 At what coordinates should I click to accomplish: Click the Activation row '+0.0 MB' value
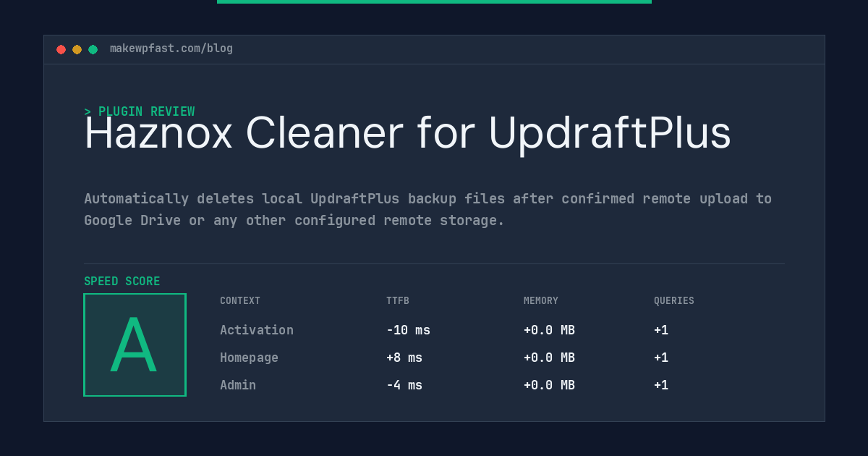[549, 330]
